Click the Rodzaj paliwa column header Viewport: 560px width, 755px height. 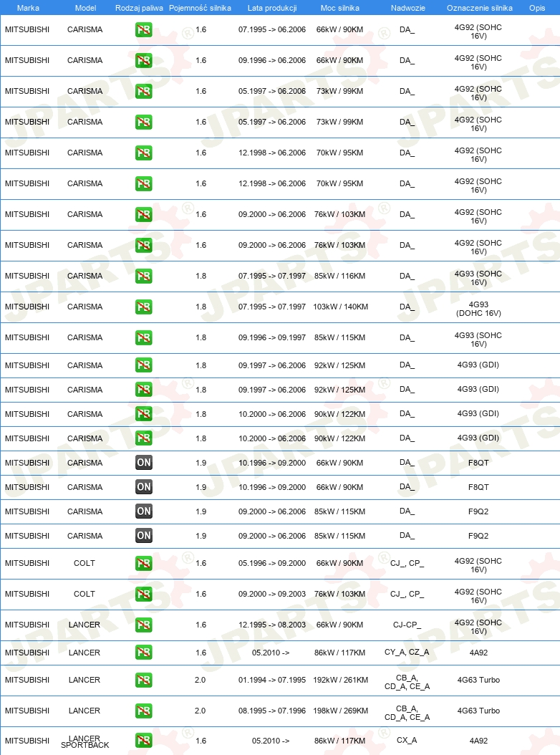coord(139,8)
